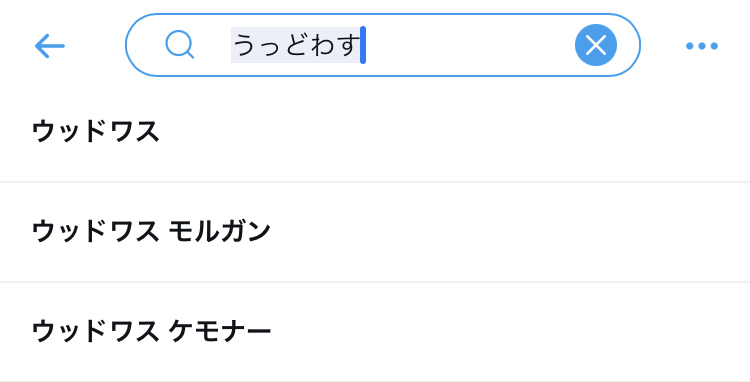Open the first suggestion row, ウッドワス
The height and width of the screenshot is (382, 750).
point(375,131)
